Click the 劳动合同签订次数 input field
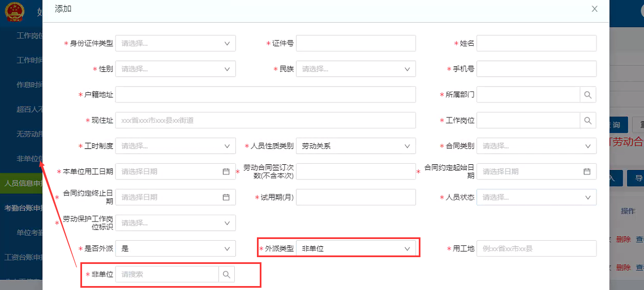 (356, 172)
